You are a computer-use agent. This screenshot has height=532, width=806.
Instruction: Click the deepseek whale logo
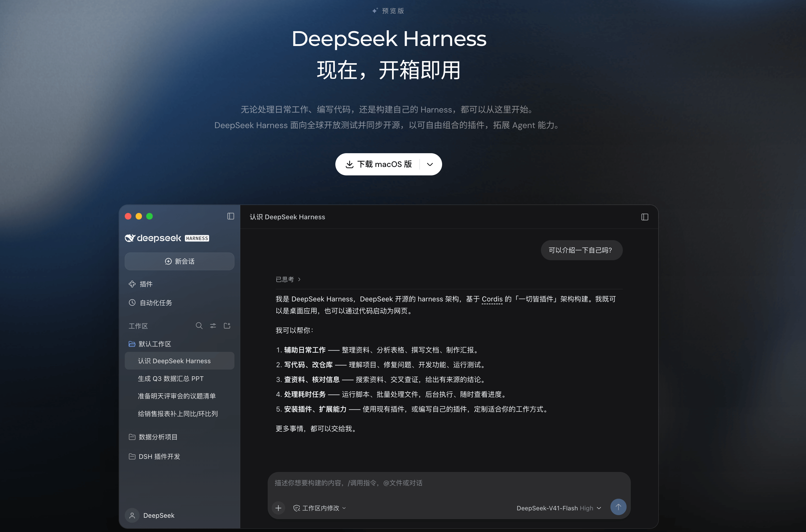click(x=130, y=238)
